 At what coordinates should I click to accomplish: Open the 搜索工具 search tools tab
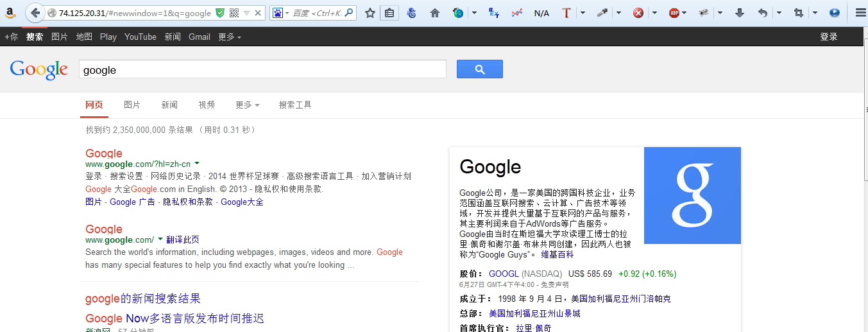point(295,105)
